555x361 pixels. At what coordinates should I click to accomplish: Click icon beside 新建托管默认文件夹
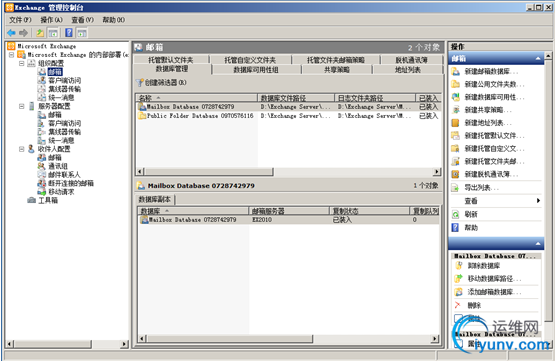456,136
